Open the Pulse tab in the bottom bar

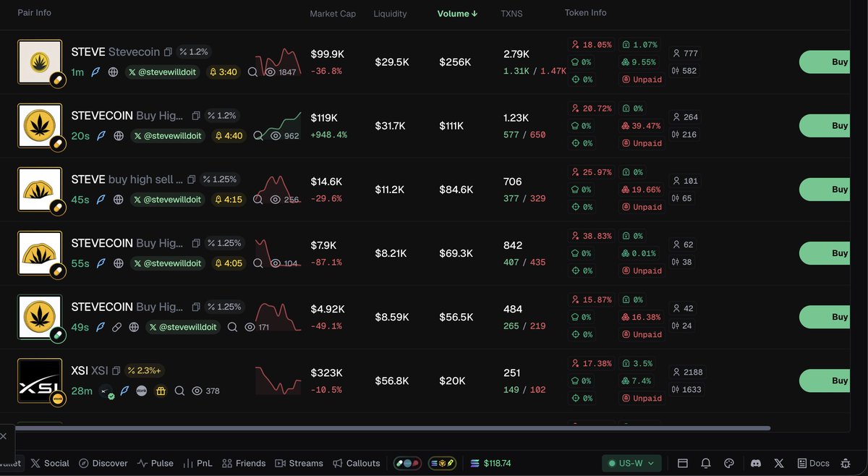156,463
